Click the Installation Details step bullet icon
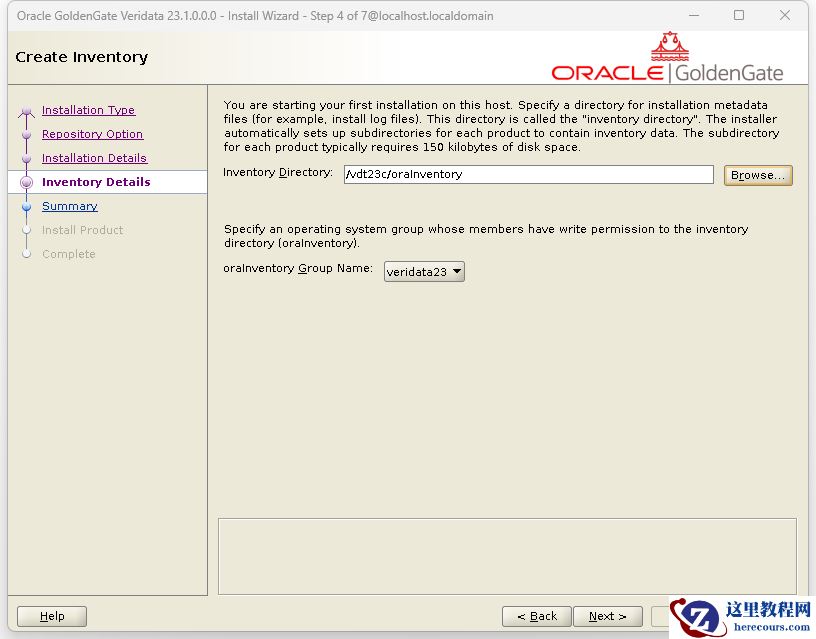This screenshot has width=816, height=639. (x=27, y=159)
